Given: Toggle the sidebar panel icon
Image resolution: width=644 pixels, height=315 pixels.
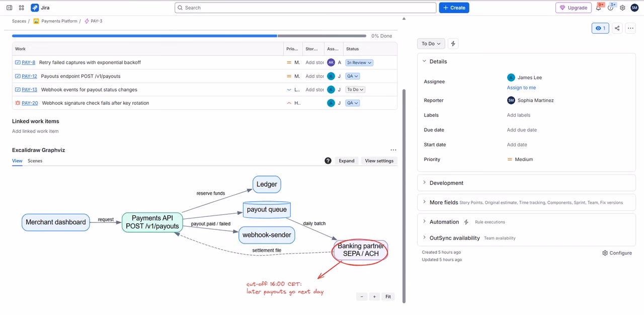Looking at the screenshot, I should (x=9, y=8).
